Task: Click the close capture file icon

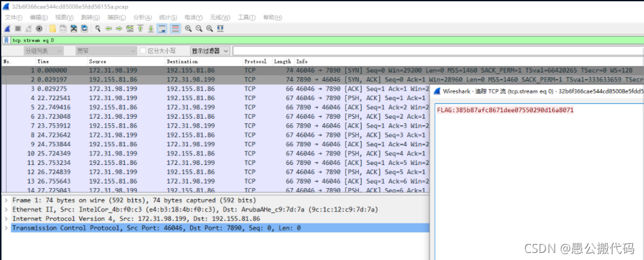Action: 74,29
